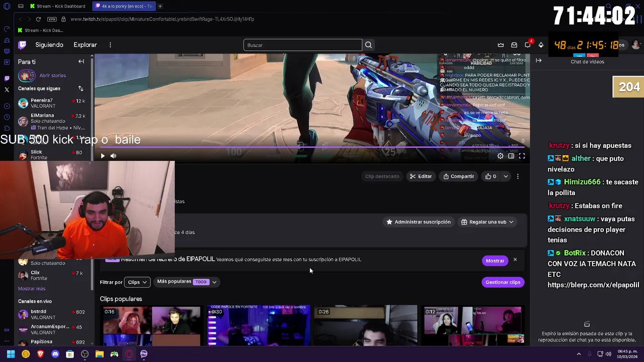Image resolution: width=644 pixels, height=362 pixels.
Task: Share the clip via Compartir
Action: tap(458, 176)
